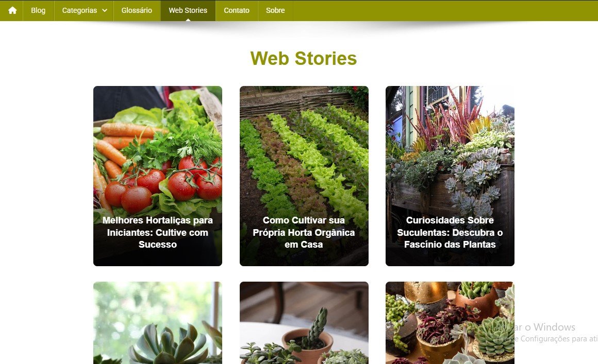Go to the Contato page
Image resolution: width=598 pixels, height=364 pixels.
coord(237,10)
